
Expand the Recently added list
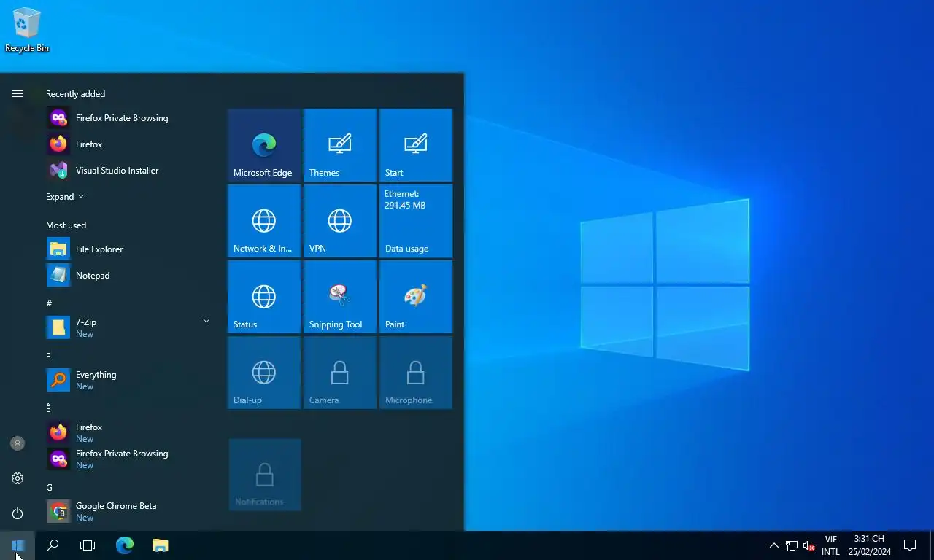pyautogui.click(x=65, y=197)
